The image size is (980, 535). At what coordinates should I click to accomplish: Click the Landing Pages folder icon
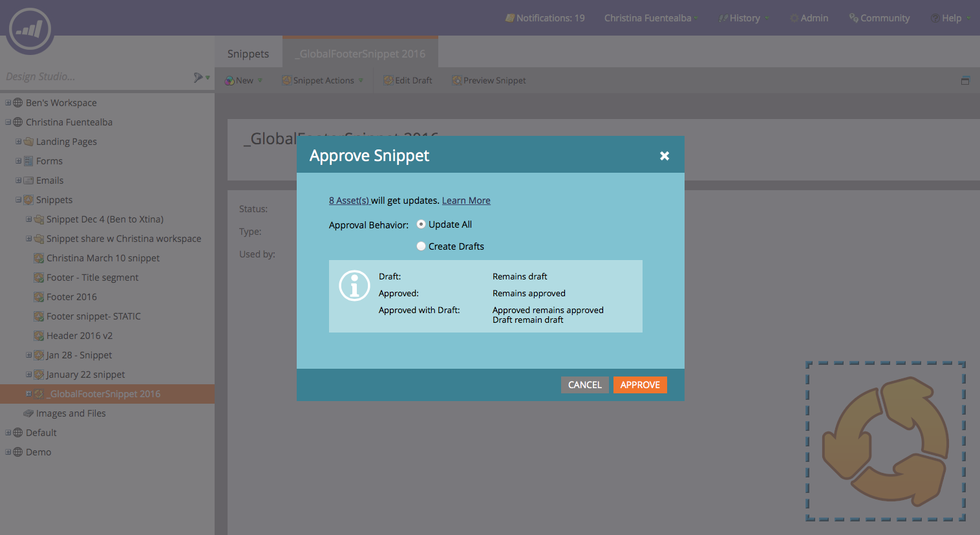coord(28,142)
